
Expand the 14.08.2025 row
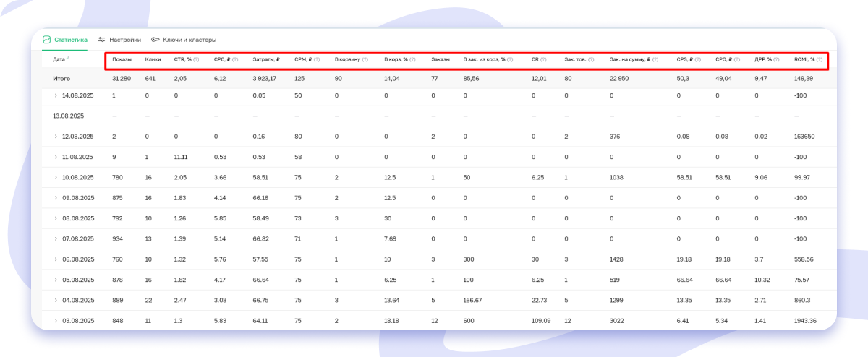click(56, 95)
